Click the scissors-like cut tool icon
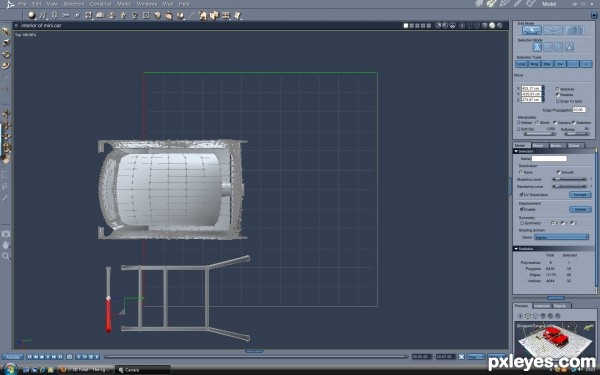Screen dimensions: 600x375 point(65,15)
